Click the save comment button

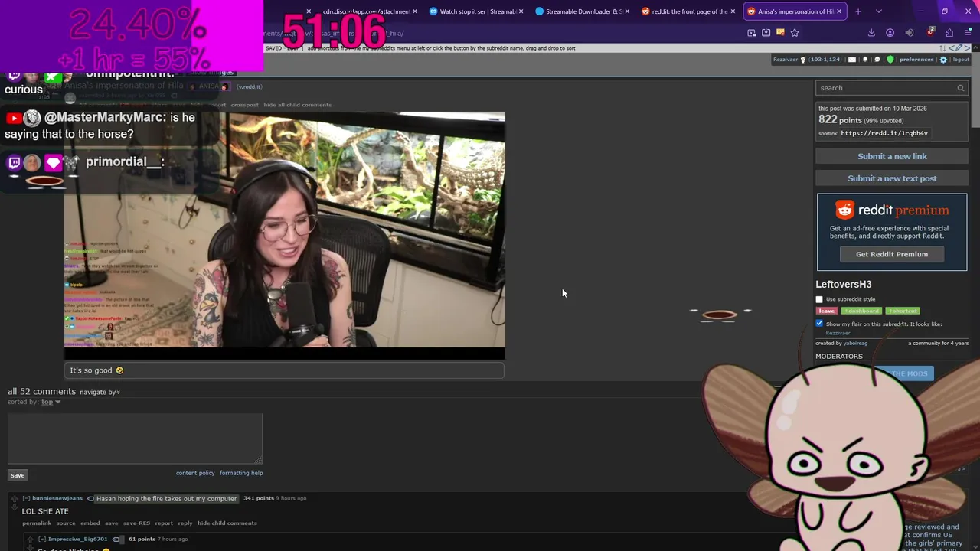(18, 475)
